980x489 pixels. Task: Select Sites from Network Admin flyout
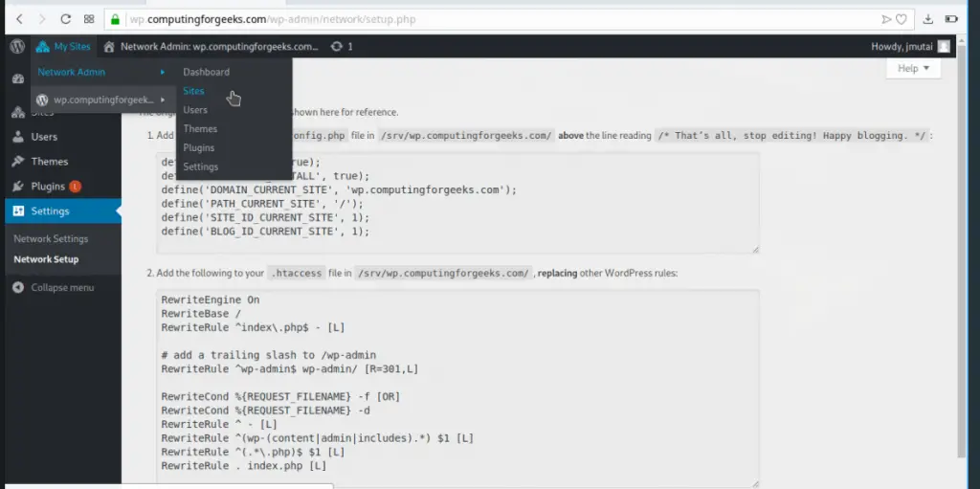coord(193,91)
